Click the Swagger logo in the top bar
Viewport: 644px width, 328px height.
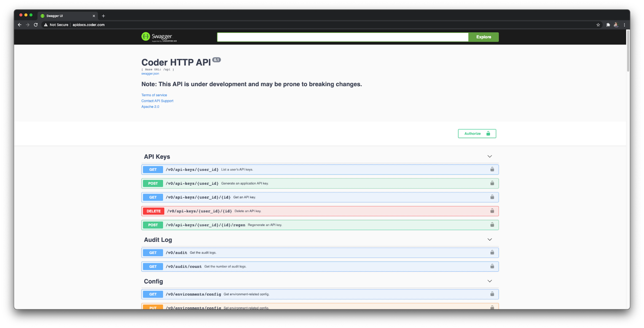tap(159, 37)
